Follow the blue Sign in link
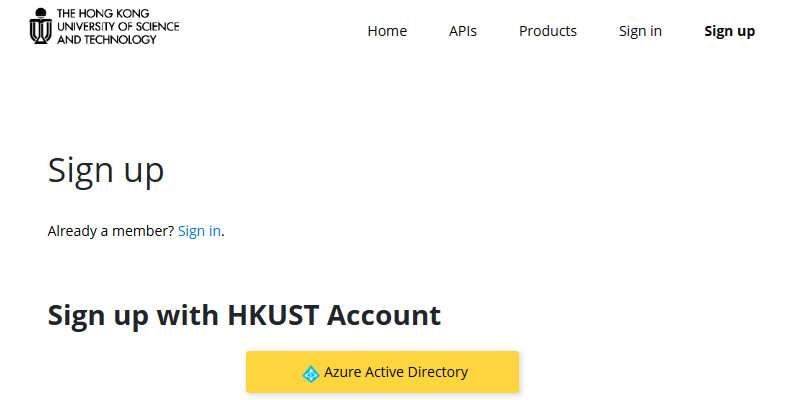 (200, 231)
